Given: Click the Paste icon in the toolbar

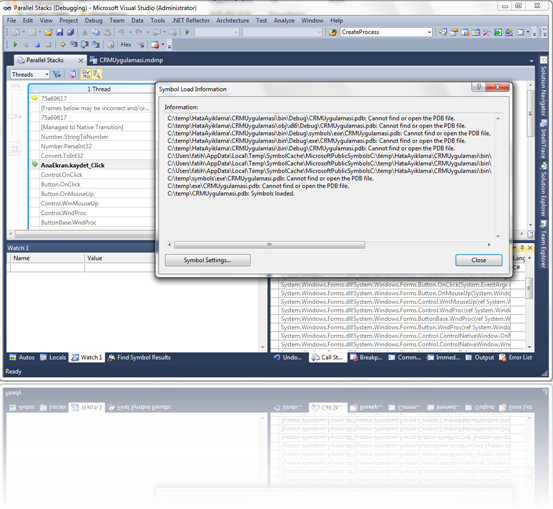Looking at the screenshot, I should (x=107, y=32).
